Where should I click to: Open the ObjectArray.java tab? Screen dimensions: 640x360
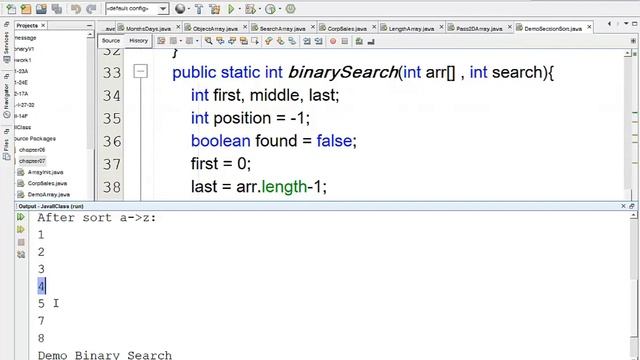pyautogui.click(x=215, y=28)
